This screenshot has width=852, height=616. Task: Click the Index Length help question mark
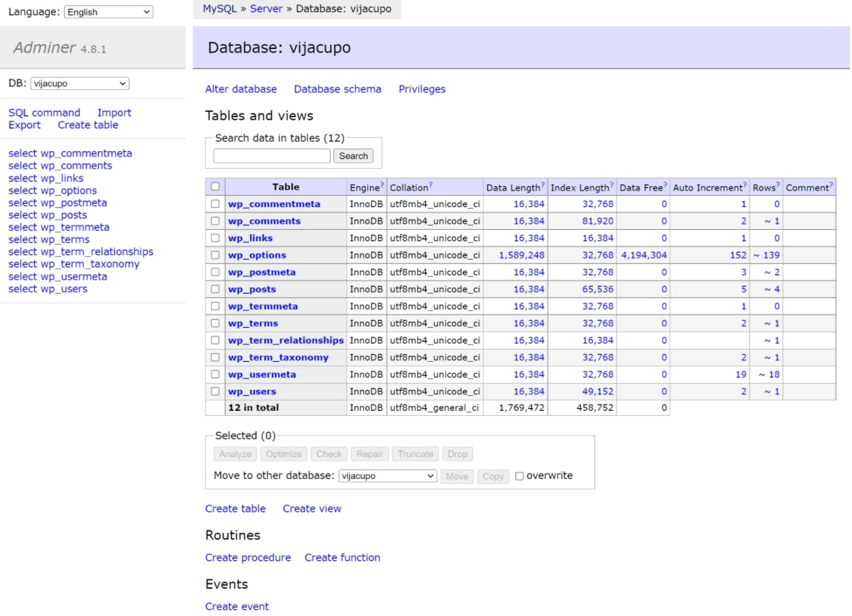(x=612, y=185)
